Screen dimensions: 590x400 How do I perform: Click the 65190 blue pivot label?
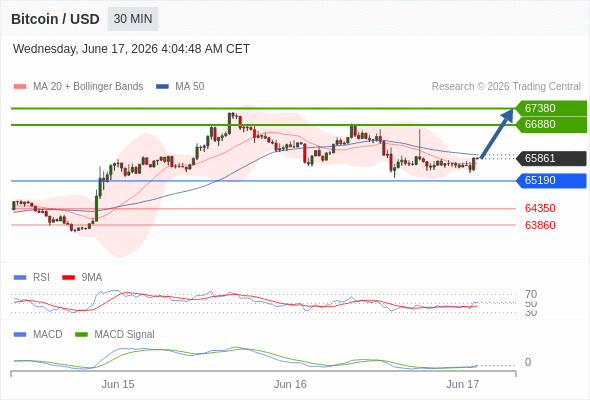[x=551, y=181]
